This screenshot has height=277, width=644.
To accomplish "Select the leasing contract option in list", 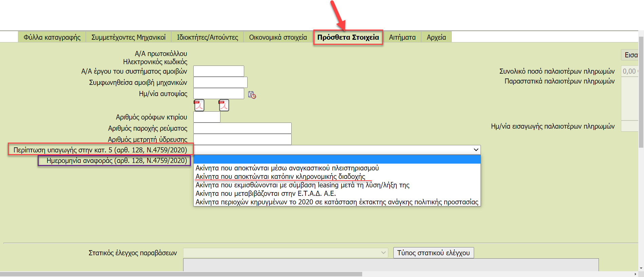I will click(302, 185).
